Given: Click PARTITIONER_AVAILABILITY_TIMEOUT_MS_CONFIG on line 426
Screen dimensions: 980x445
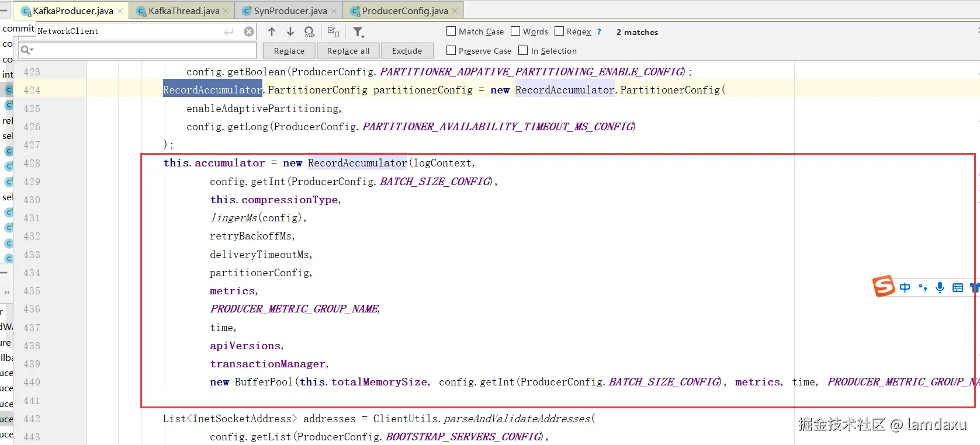Looking at the screenshot, I should coord(498,127).
